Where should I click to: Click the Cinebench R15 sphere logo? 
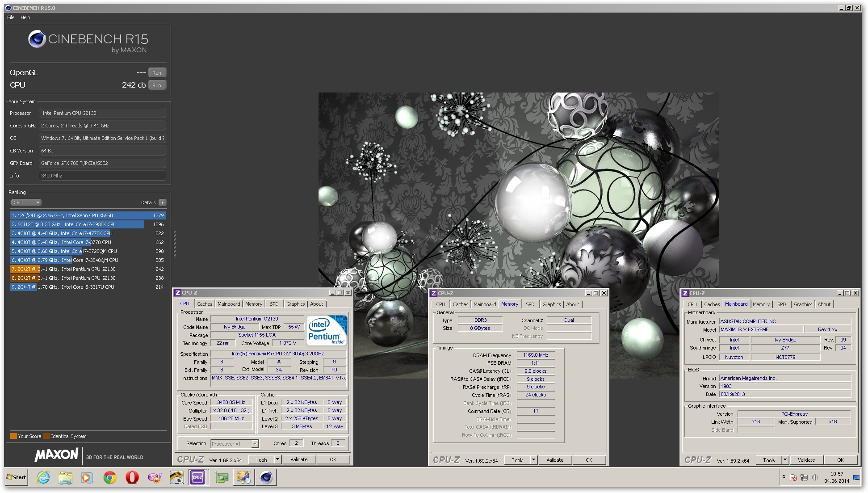point(37,39)
